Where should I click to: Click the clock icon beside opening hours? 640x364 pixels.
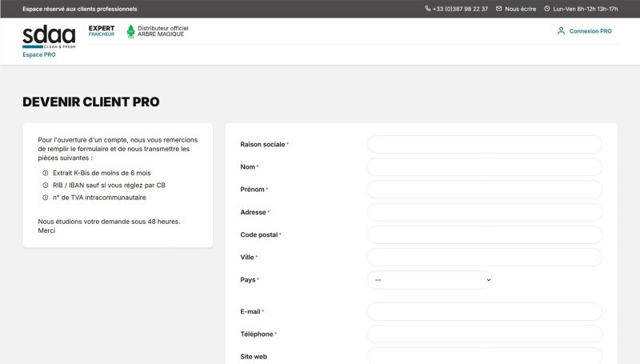pos(547,9)
